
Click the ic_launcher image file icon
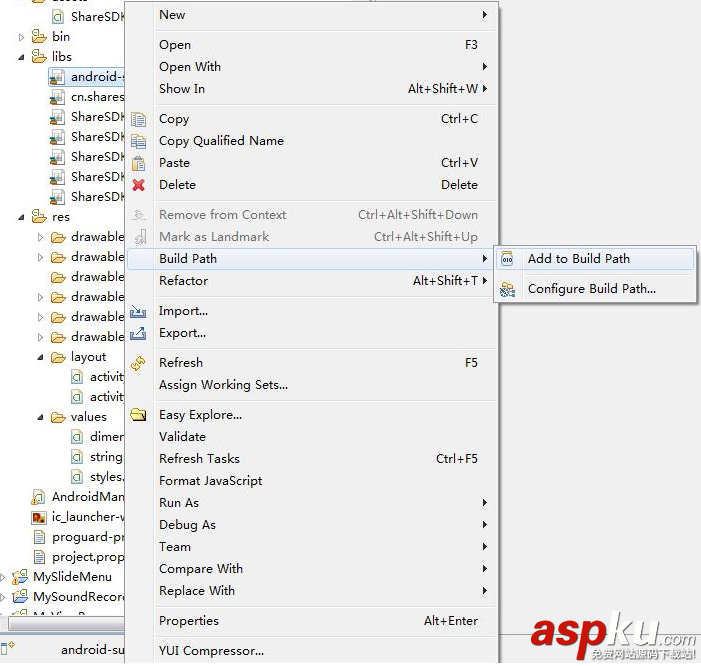39,517
